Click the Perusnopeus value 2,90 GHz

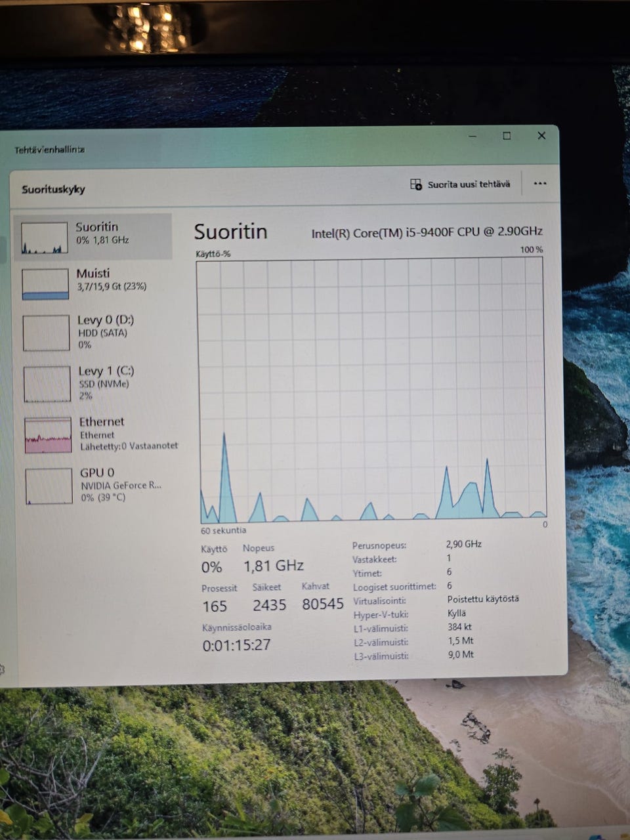click(464, 544)
